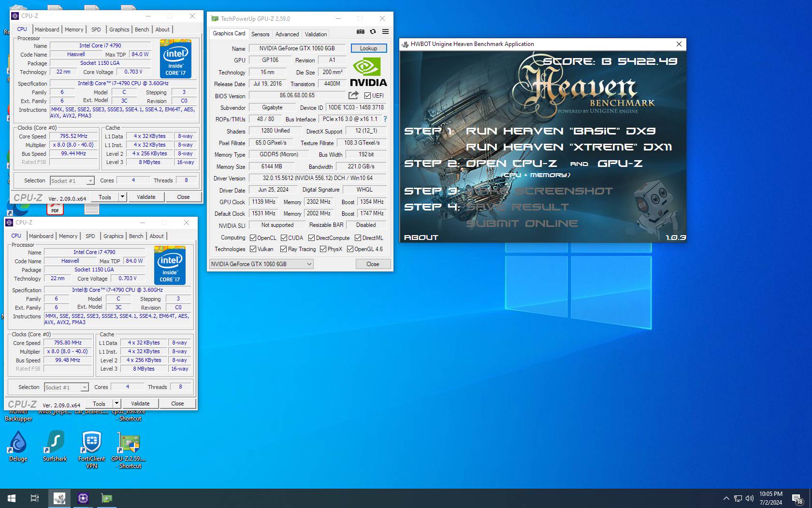The image size is (812, 508).
Task: Open the PDF desktop file icon
Action: (55, 208)
